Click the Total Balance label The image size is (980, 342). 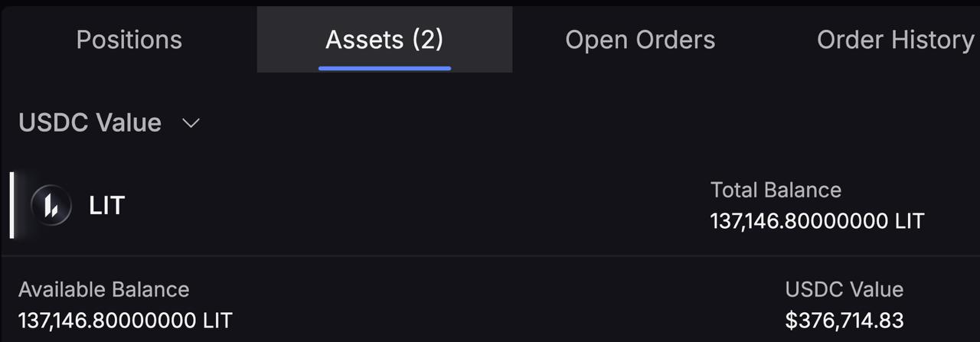(x=776, y=190)
